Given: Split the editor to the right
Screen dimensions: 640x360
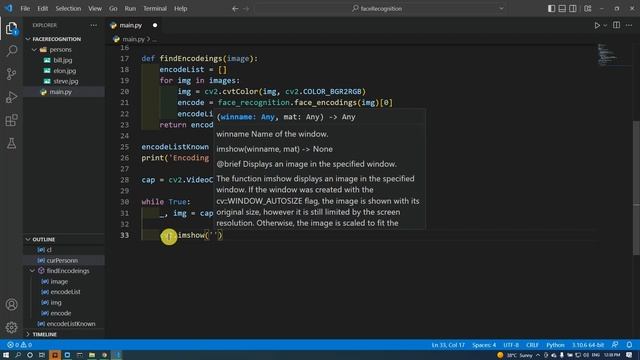Looking at the screenshot, I should pos(616,25).
